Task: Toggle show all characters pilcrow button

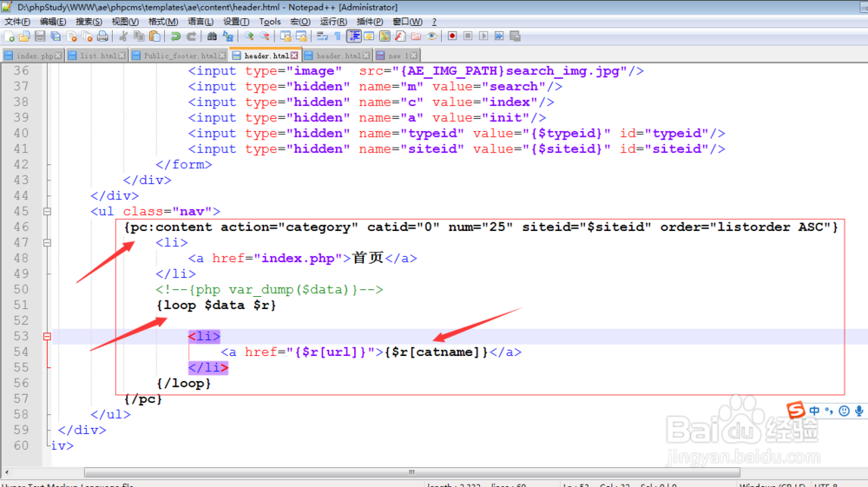Action: click(x=337, y=36)
